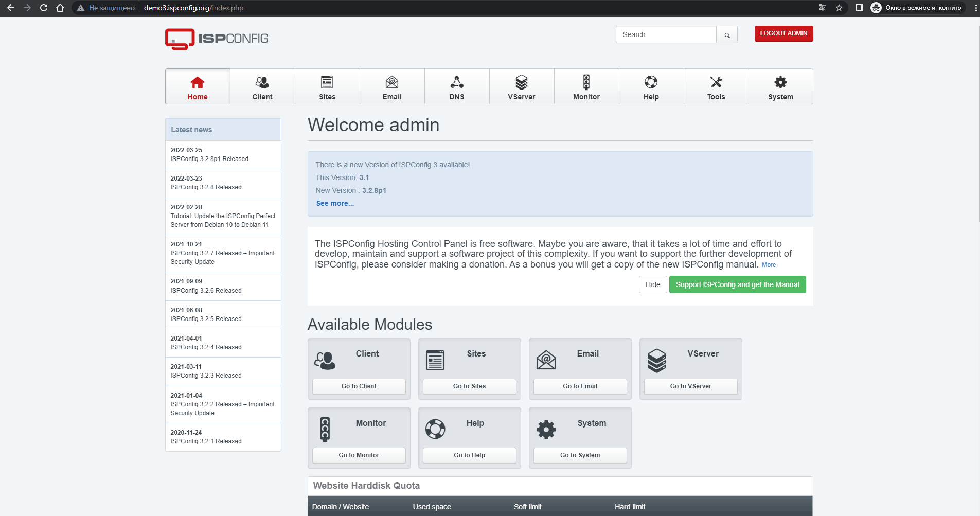
Task: Click Monitor card traffic light icon
Action: point(325,429)
